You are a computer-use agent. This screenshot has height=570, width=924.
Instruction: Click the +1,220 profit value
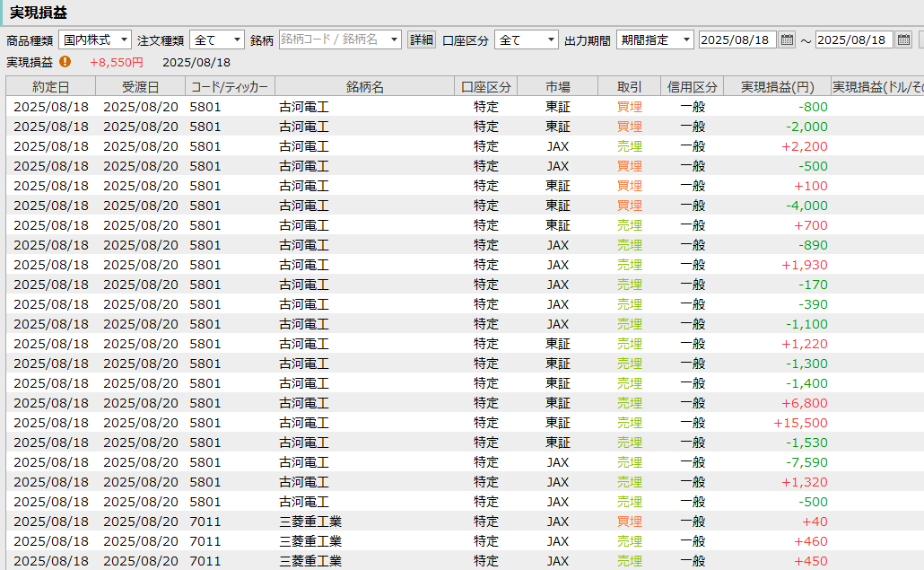click(805, 344)
